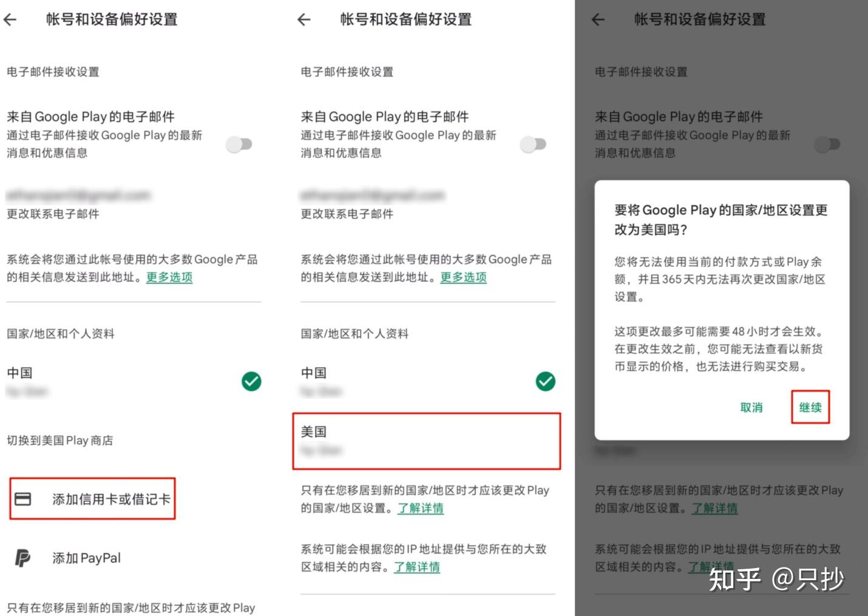
Task: Click the back arrow on the middle panel
Action: (303, 19)
